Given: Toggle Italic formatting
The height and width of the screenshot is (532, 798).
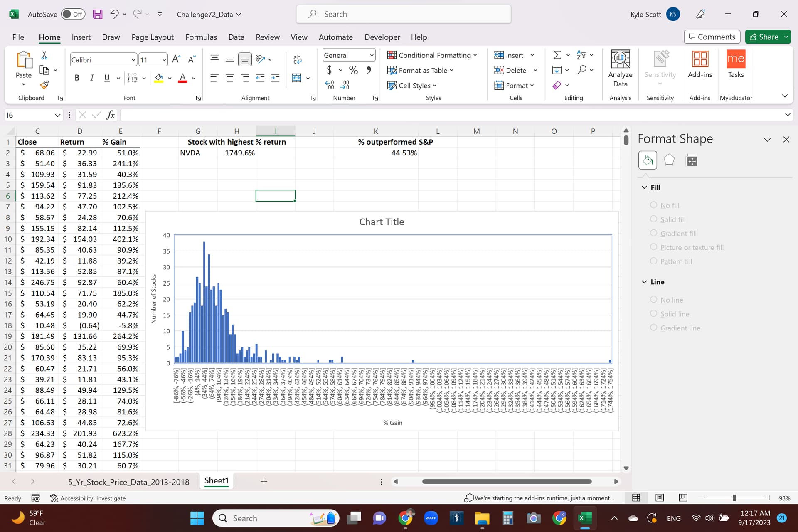Looking at the screenshot, I should tap(92, 78).
